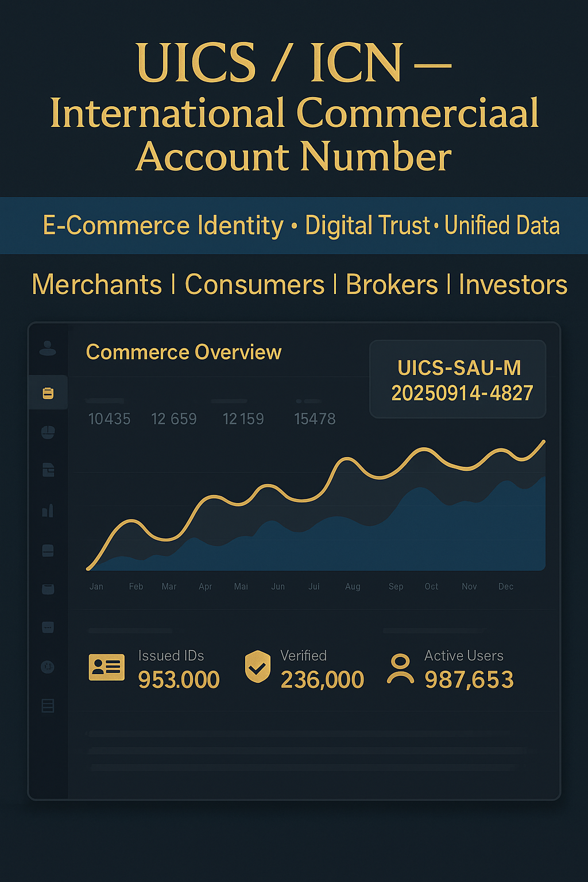Click the bar chart sidebar icon
Screen dimensions: 588x882
(x=48, y=510)
